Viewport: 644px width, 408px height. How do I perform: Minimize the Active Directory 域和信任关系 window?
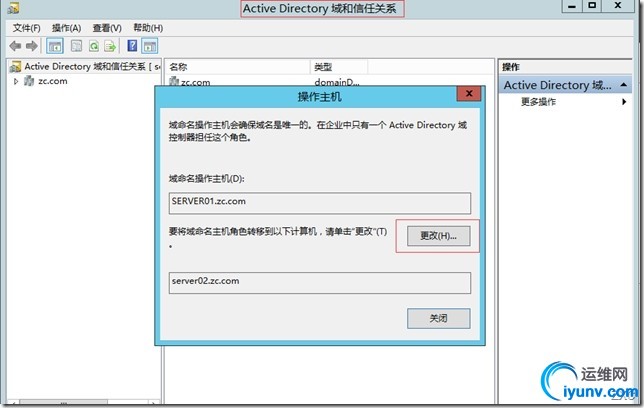[x=571, y=6]
